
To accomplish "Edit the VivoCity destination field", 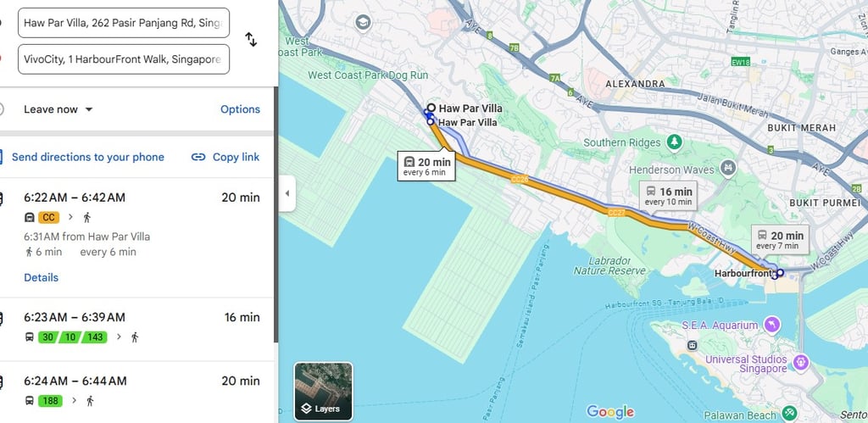I will point(124,59).
